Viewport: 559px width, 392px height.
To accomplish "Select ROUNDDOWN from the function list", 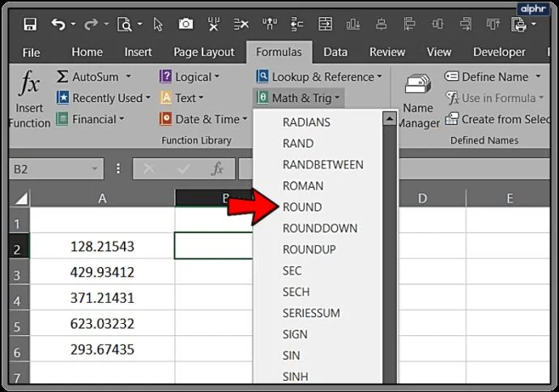I will (x=318, y=228).
